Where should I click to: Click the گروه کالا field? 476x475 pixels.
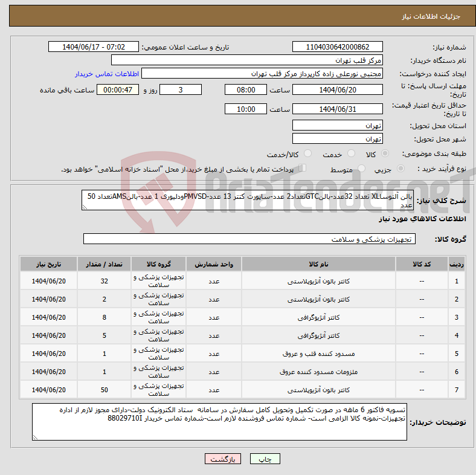pos(249,239)
